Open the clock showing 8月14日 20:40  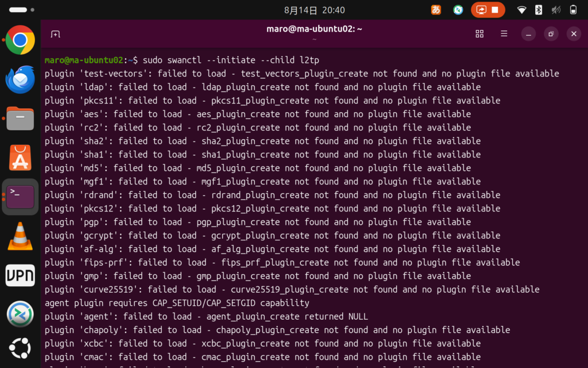click(314, 10)
